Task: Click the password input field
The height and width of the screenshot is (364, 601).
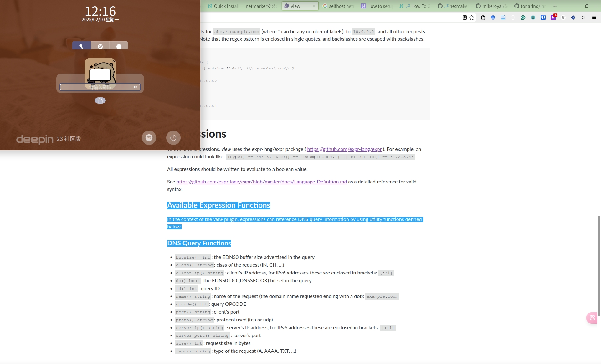Action: point(100,87)
